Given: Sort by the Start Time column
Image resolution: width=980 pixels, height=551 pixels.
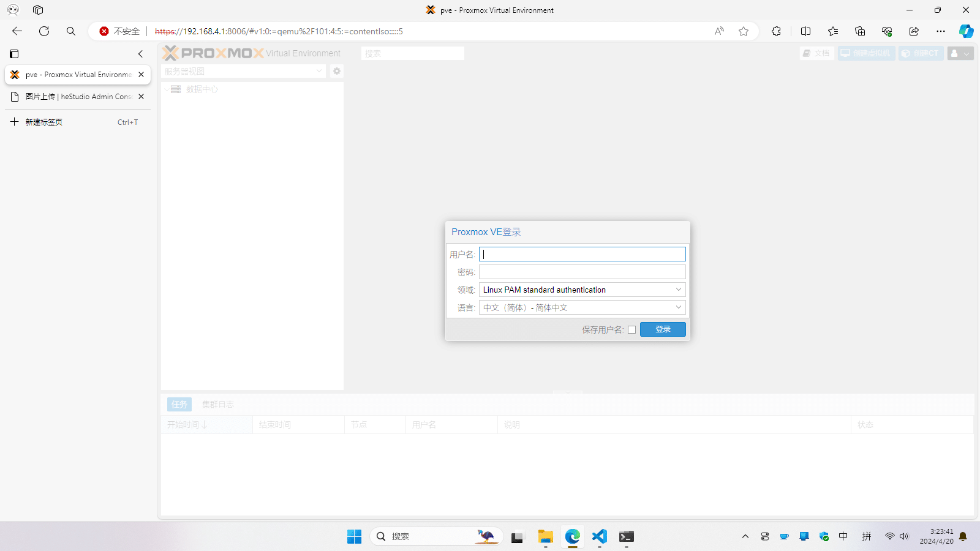Looking at the screenshot, I should (x=207, y=425).
